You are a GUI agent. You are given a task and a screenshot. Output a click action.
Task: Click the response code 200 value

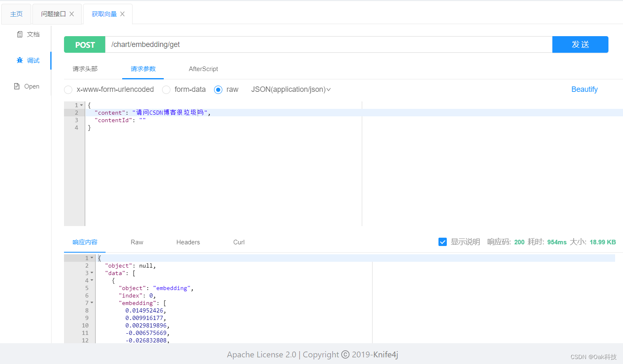(x=519, y=242)
